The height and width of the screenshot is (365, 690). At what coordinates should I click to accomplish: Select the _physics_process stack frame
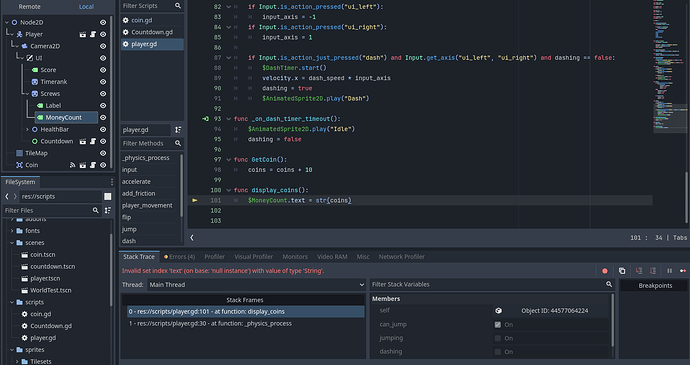[x=210, y=324]
